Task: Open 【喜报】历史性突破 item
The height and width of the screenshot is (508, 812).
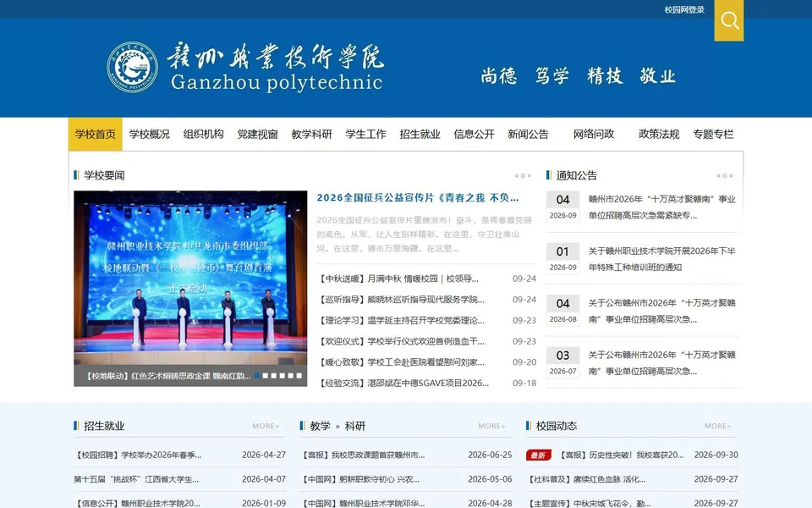Action: tap(621, 456)
